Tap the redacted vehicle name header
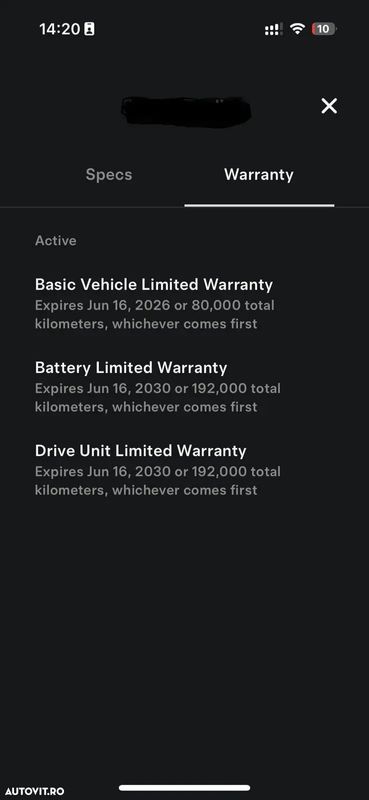The image size is (369, 800). point(186,112)
